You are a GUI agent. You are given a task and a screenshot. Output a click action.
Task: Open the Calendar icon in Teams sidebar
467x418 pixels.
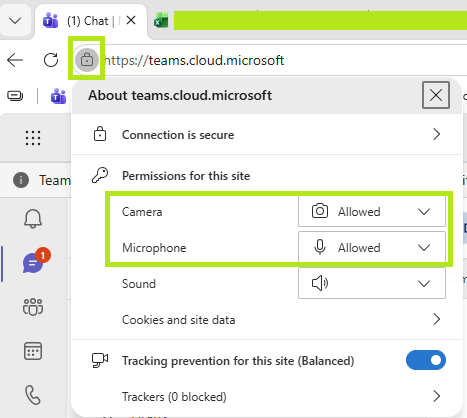click(x=33, y=351)
